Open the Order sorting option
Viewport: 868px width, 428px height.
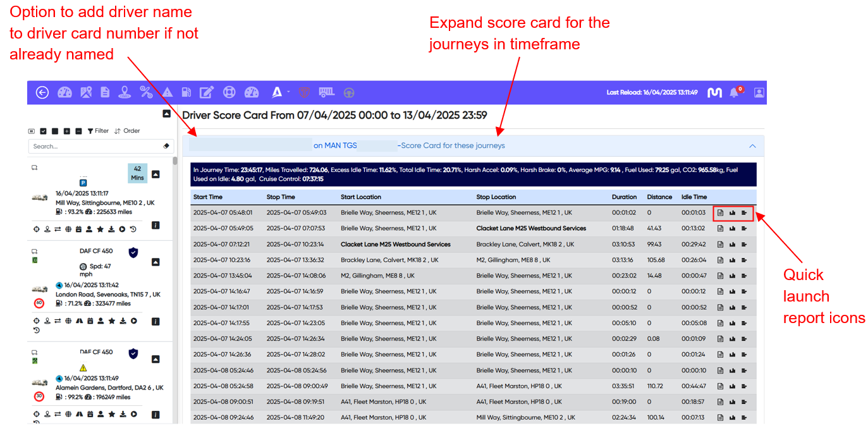coord(127,131)
